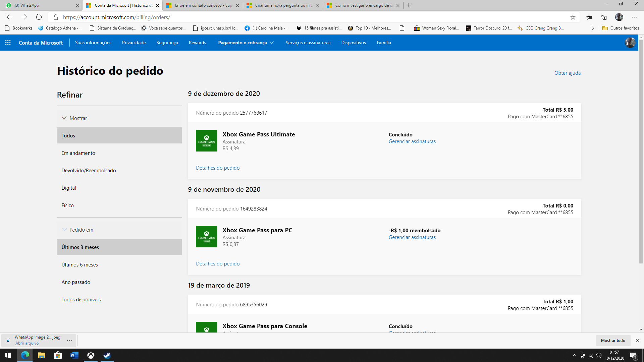Open Windows Start menu
This screenshot has width=644, height=362.
(x=8, y=355)
